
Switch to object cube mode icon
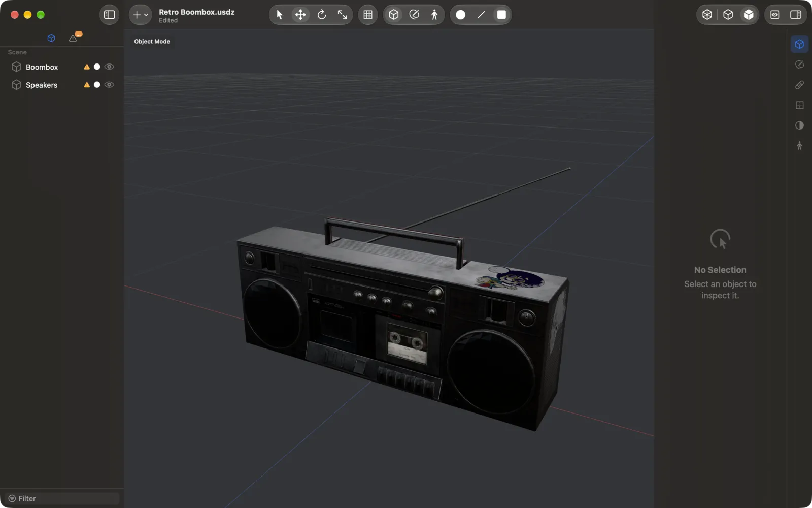point(394,15)
